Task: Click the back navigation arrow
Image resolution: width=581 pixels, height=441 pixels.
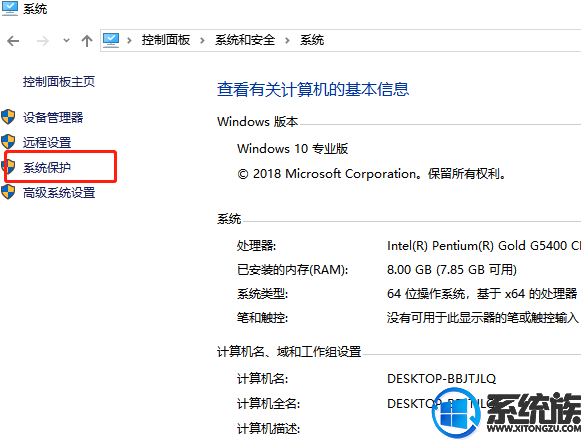Action: [x=13, y=41]
